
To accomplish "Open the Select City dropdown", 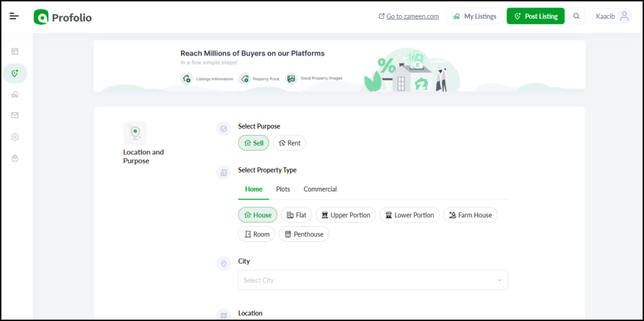I will tap(373, 280).
